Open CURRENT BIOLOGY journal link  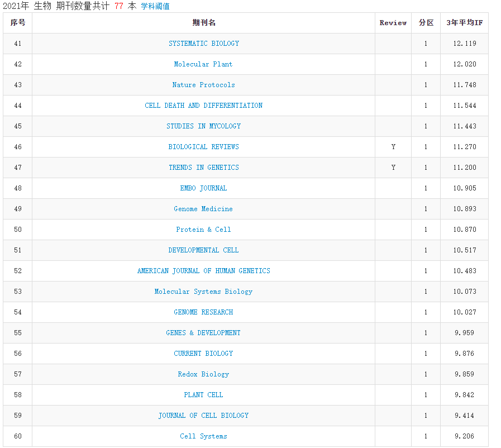click(203, 354)
